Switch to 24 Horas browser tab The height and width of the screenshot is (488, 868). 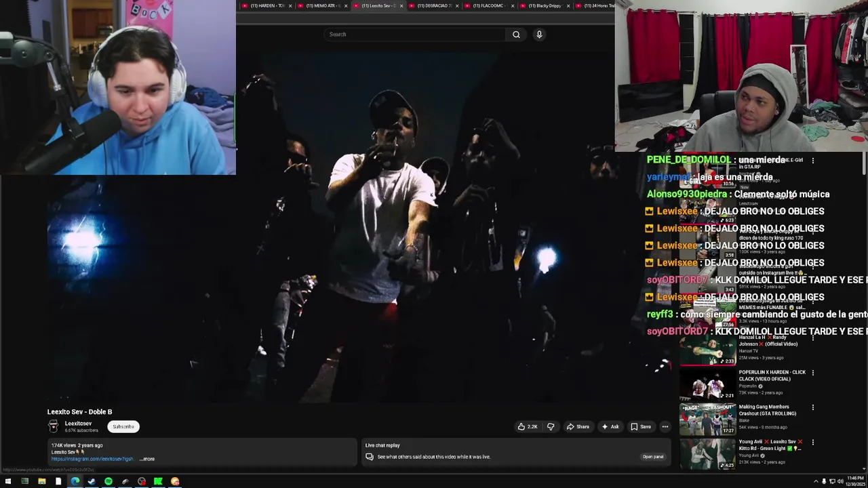click(x=595, y=6)
